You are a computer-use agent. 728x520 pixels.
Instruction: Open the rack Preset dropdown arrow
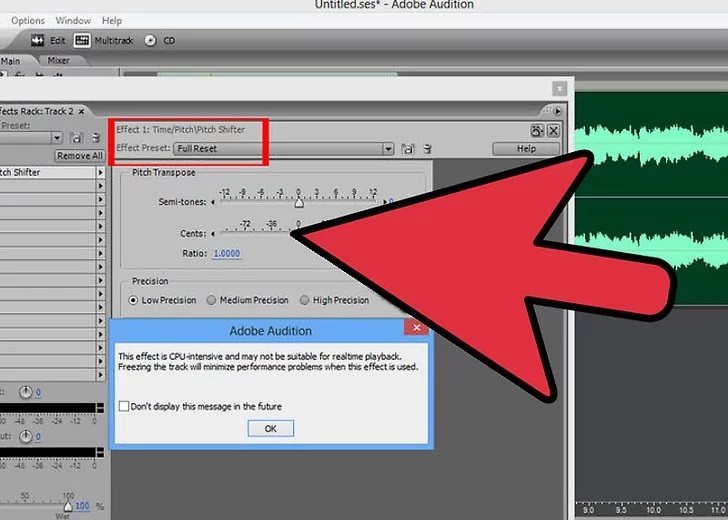tap(57, 137)
